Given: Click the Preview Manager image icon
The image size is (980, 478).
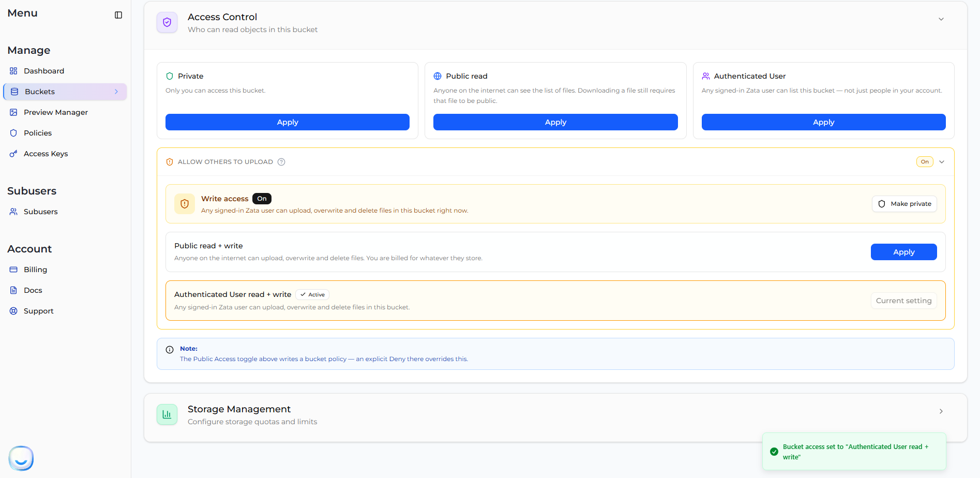Looking at the screenshot, I should [13, 112].
